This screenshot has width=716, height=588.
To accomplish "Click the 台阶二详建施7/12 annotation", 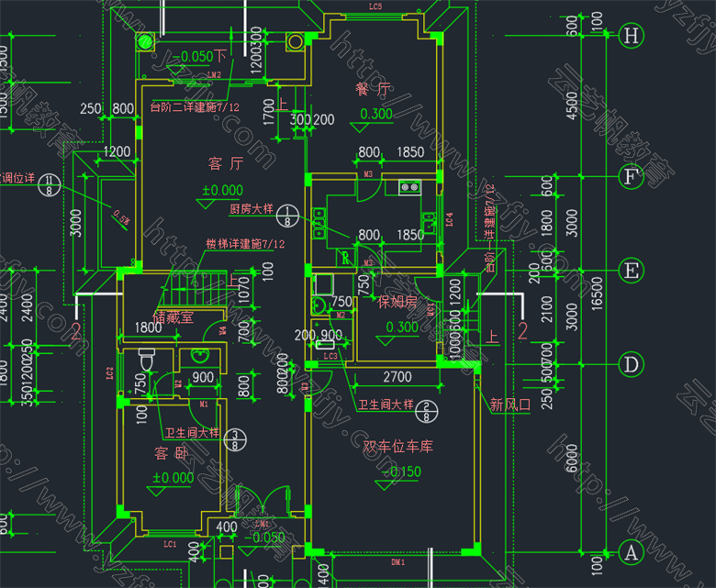I will point(195,107).
